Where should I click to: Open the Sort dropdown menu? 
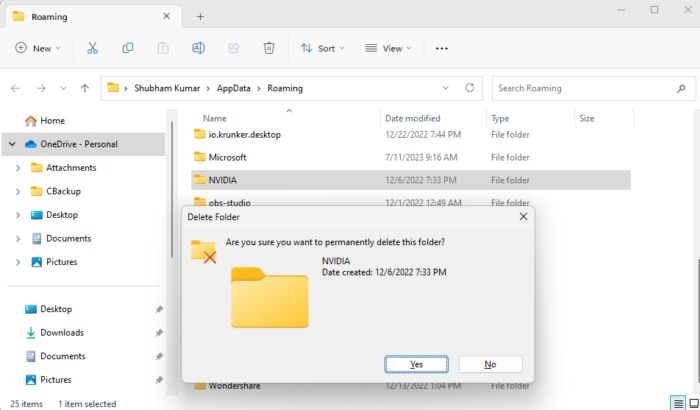pos(322,48)
